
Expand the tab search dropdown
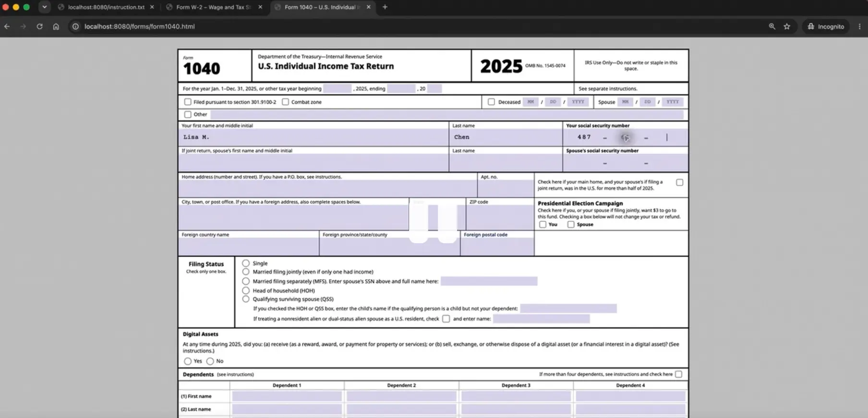pyautogui.click(x=44, y=7)
